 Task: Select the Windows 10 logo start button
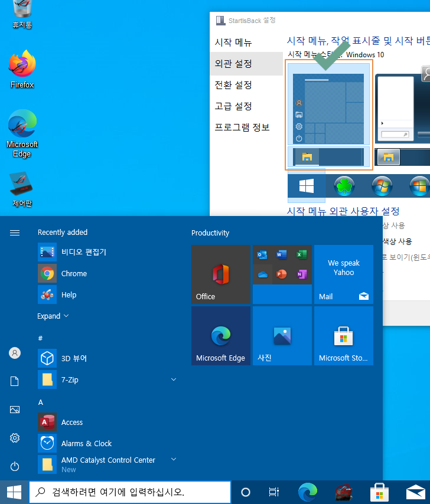click(x=306, y=186)
